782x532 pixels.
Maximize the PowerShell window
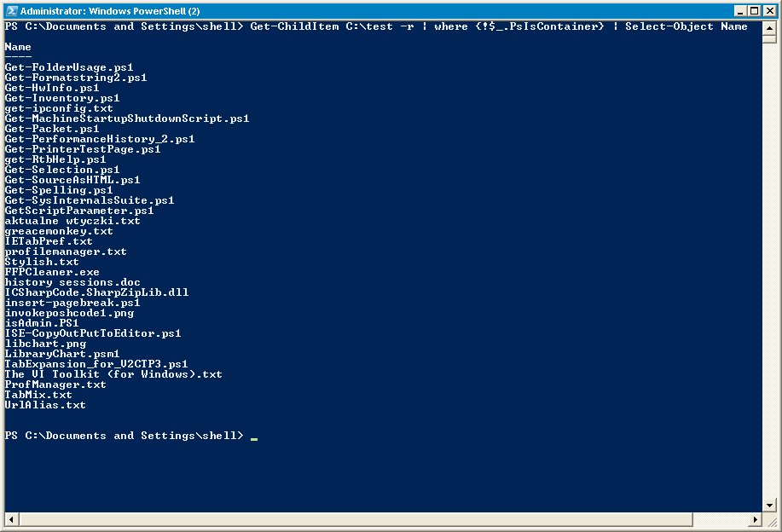pos(755,11)
